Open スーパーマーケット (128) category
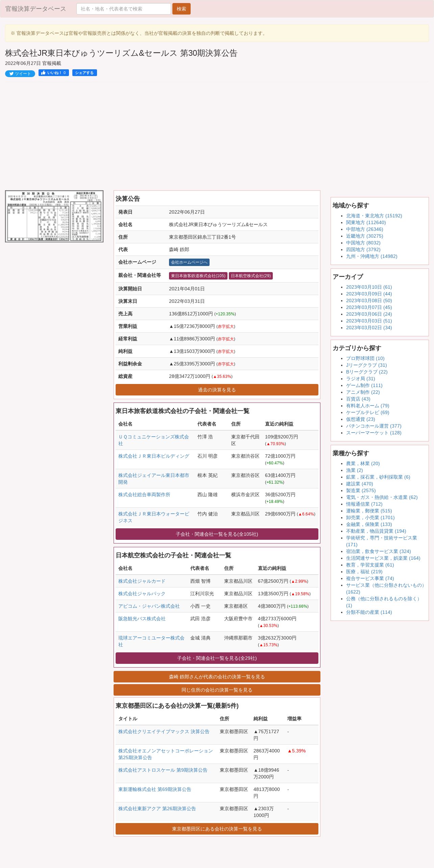 pyautogui.click(x=373, y=433)
